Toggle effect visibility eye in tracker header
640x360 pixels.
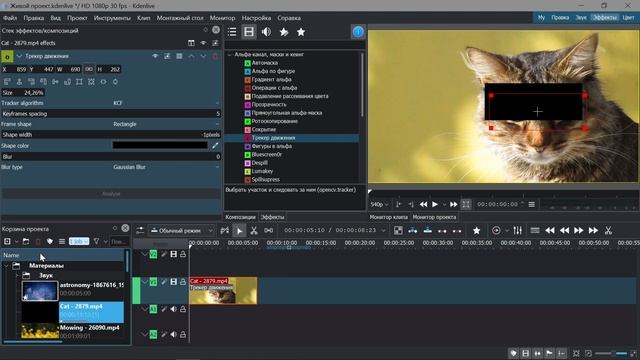(155, 56)
